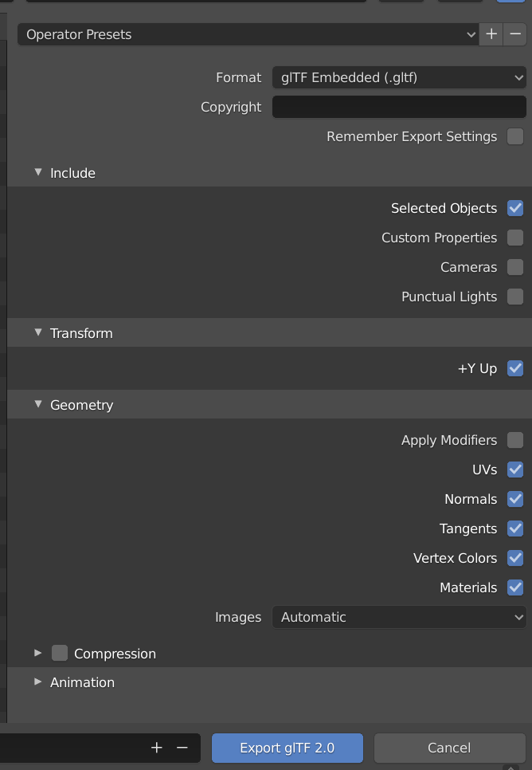
Task: Uncheck the Tangents checkbox
Action: coord(514,528)
